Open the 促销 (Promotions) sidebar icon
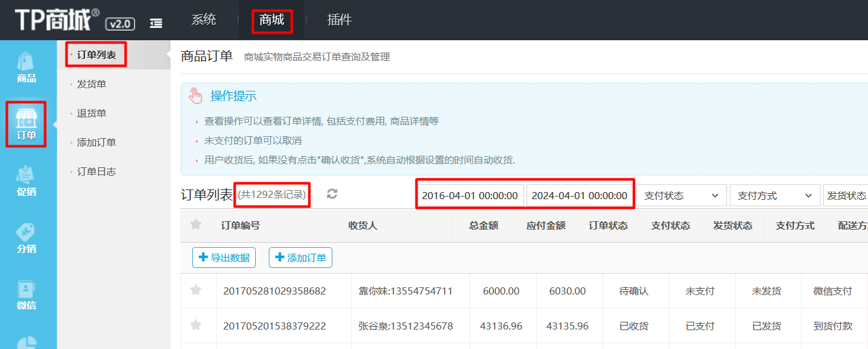The width and height of the screenshot is (868, 349). [27, 181]
